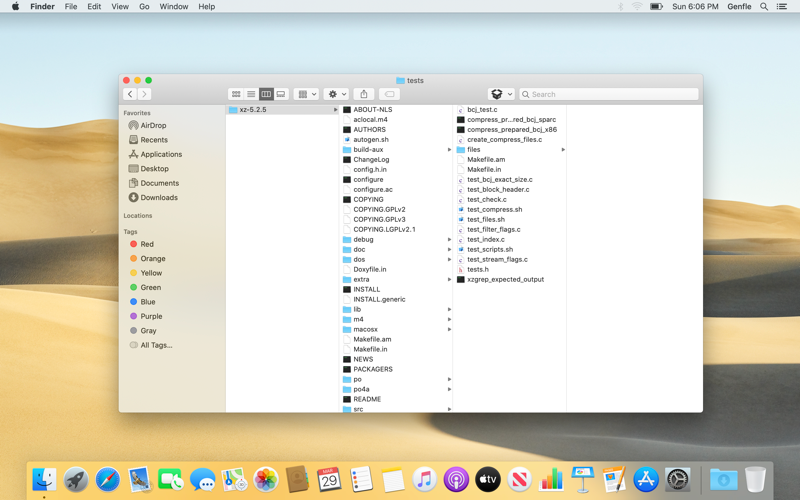This screenshot has width=800, height=500.
Task: Expand the macosx folder arrow
Action: click(449, 329)
